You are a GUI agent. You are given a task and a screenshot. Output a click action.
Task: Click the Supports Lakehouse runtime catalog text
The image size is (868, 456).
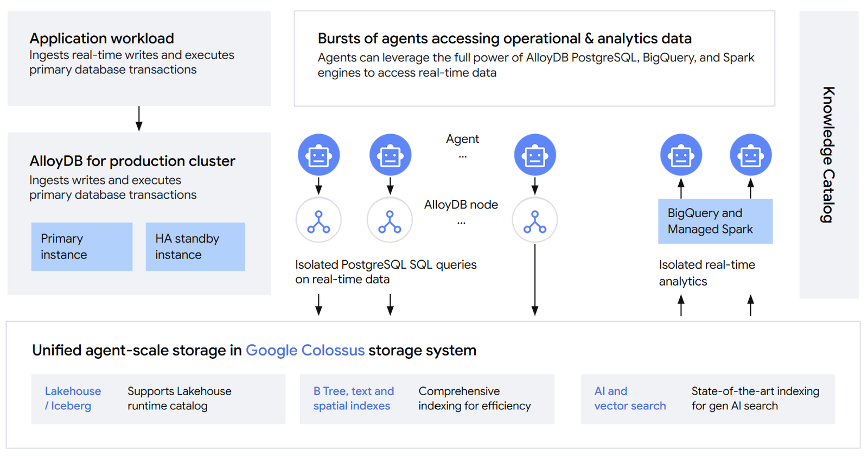tap(180, 398)
